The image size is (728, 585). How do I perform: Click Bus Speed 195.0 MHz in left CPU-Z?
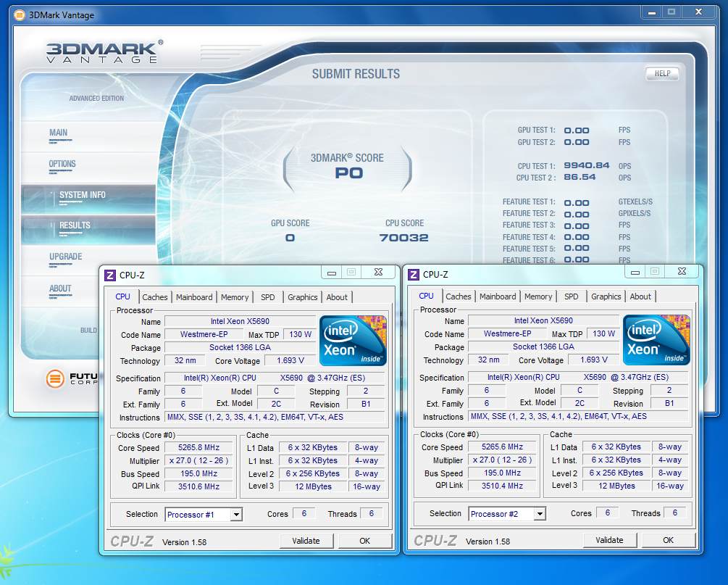coord(198,473)
